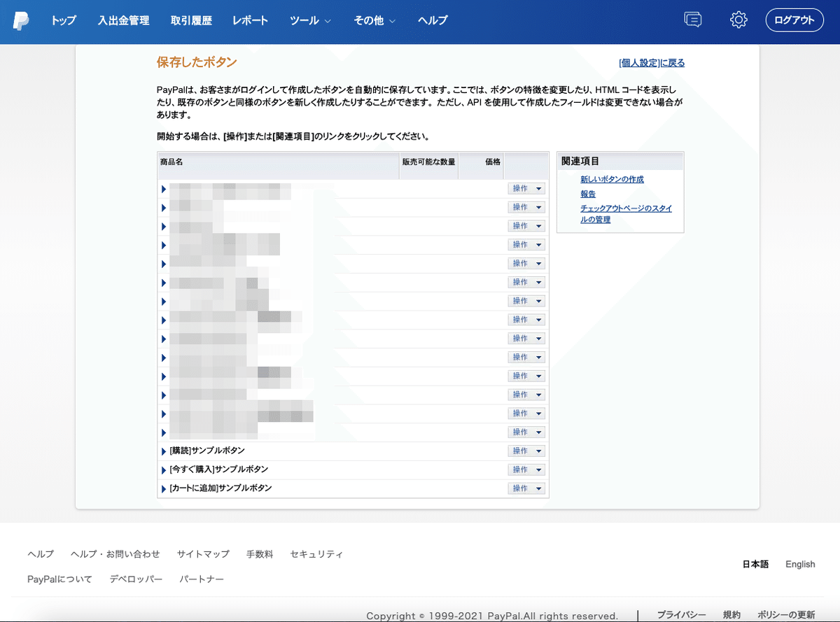Open the 入出金管理 menu item

pyautogui.click(x=124, y=21)
